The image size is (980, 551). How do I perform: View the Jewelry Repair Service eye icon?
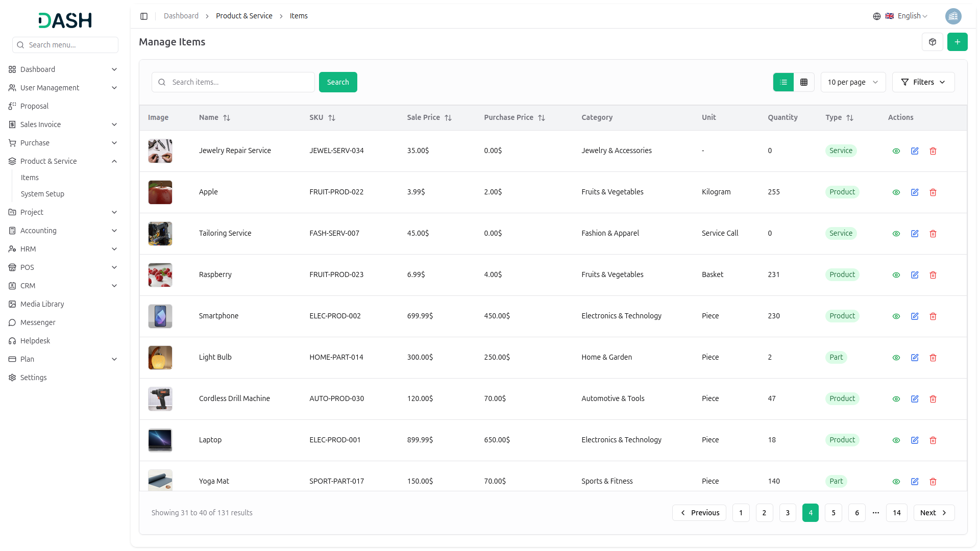pos(896,151)
